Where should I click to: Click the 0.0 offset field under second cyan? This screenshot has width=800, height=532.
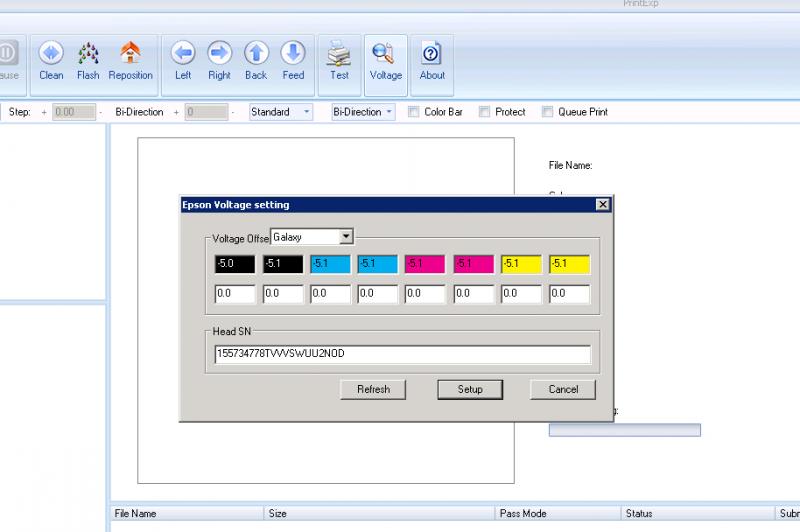(x=378, y=294)
